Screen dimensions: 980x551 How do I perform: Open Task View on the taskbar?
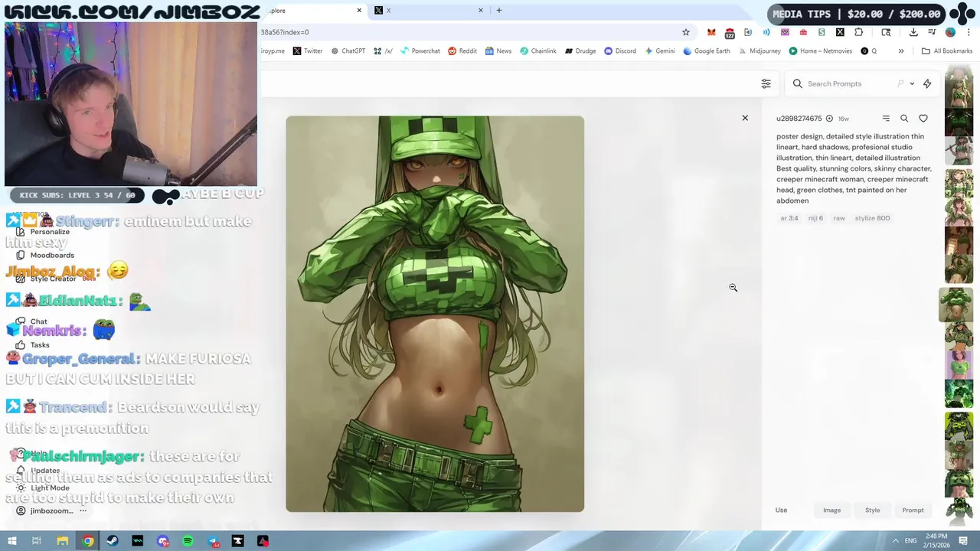click(36, 541)
